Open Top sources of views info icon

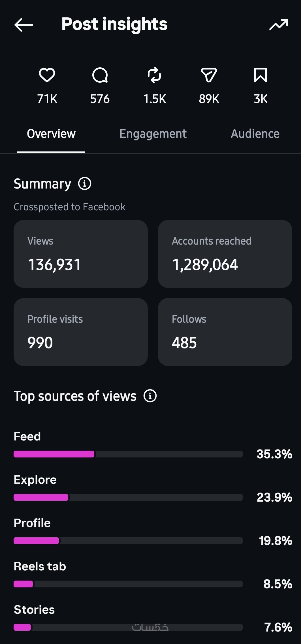coord(150,396)
